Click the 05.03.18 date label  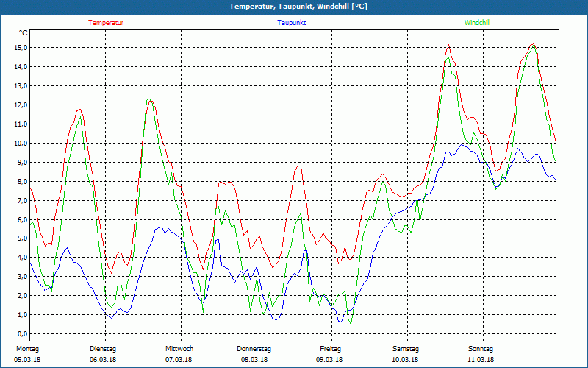coord(28,360)
